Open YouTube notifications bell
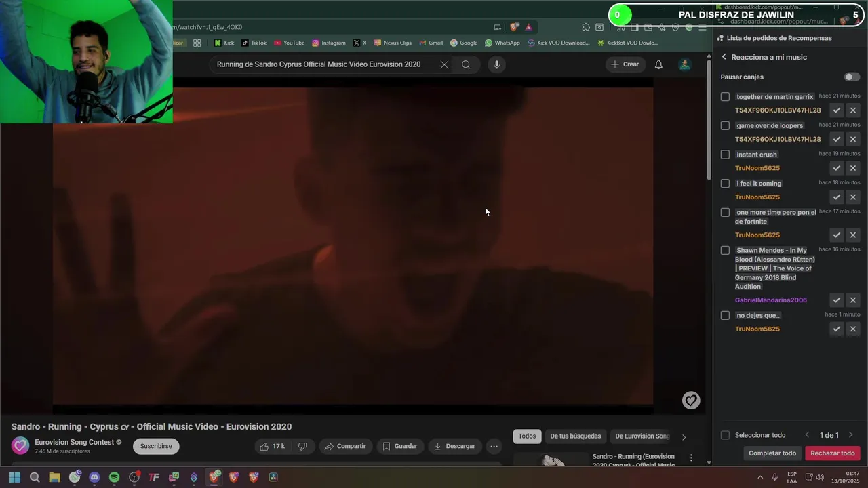 pos(658,64)
